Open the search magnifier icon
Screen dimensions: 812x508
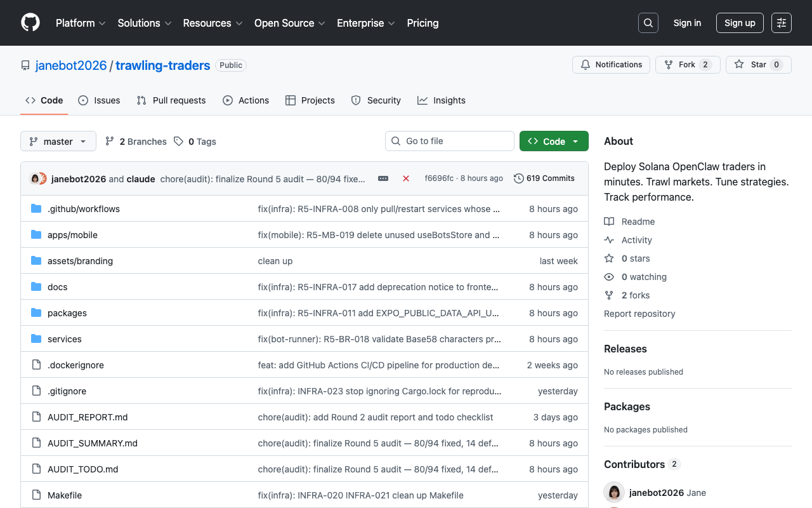(648, 23)
